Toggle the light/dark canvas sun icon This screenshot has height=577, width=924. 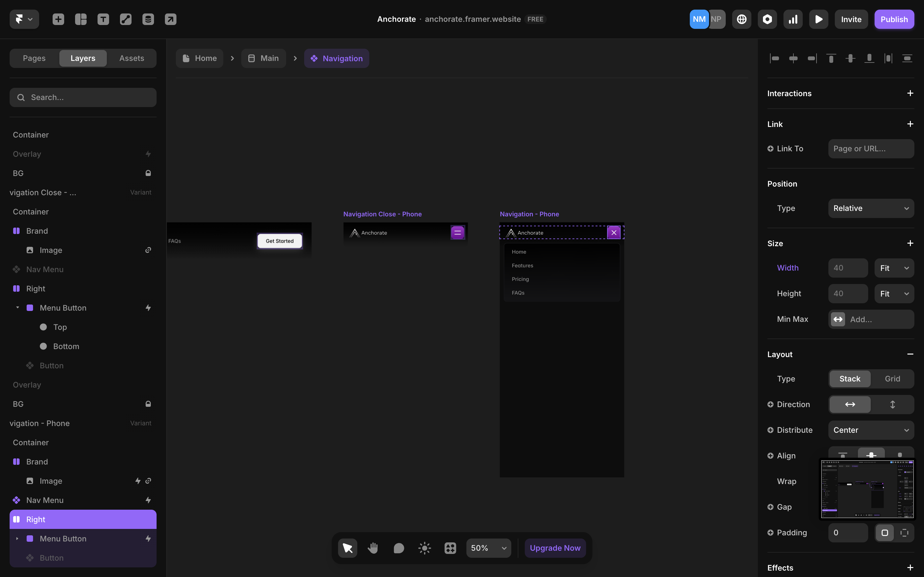pyautogui.click(x=424, y=548)
